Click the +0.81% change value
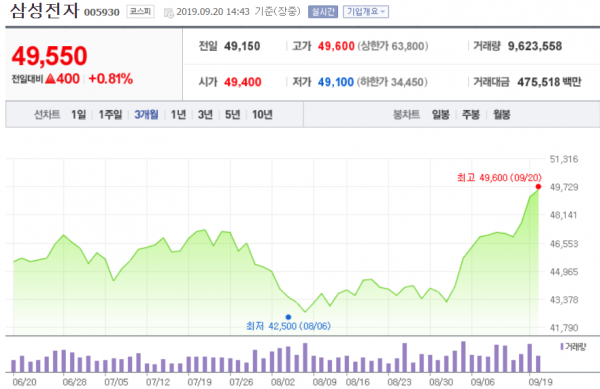Screen dimensions: 600x389 [111, 79]
